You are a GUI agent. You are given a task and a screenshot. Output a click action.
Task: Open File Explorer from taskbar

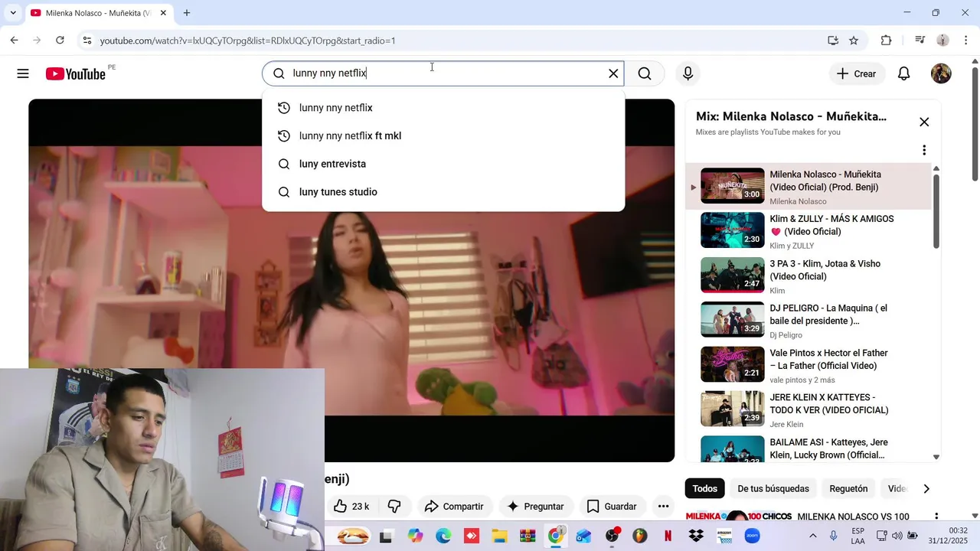tap(499, 536)
